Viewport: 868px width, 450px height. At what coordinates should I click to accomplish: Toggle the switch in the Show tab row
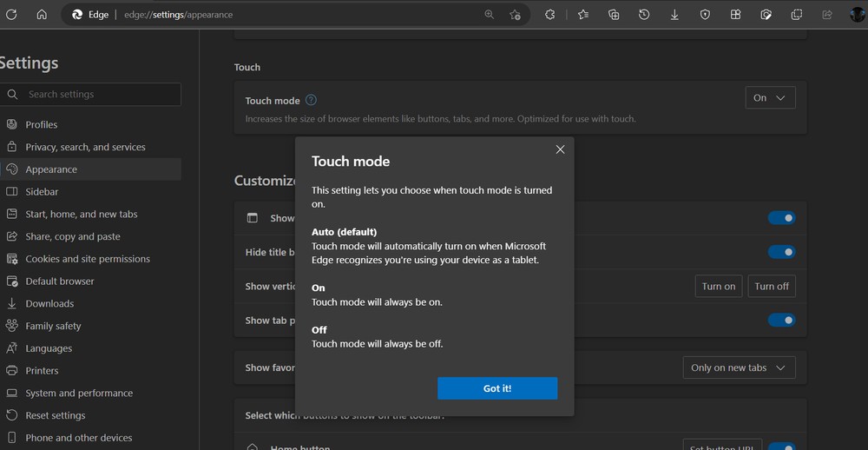(x=781, y=320)
